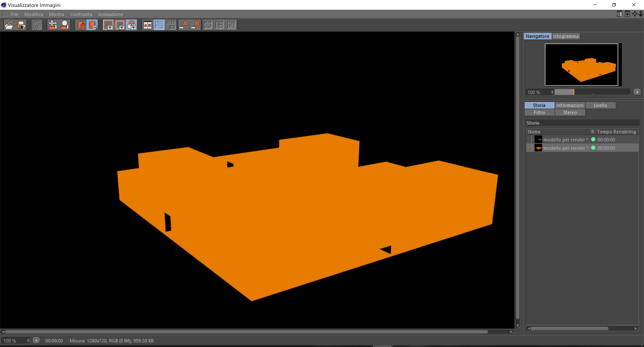Screen dimensions: 644x347
Task: Open the Confronta menu
Action: pos(81,14)
